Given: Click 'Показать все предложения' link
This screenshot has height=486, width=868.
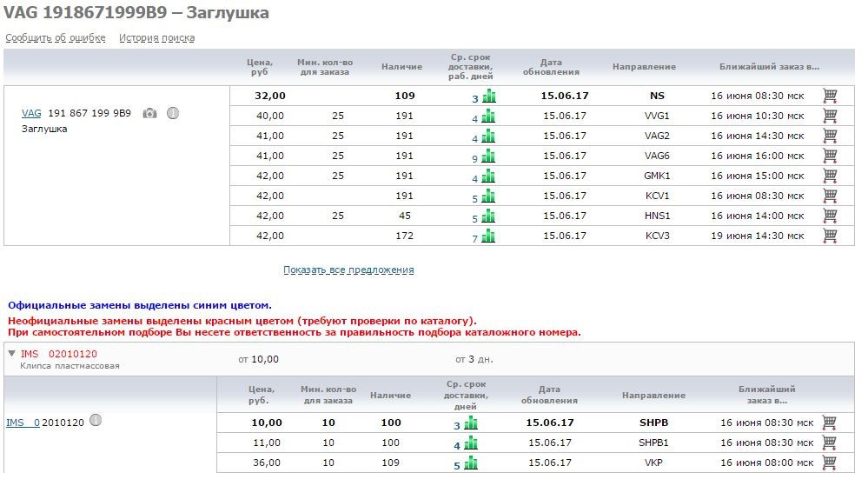Looking at the screenshot, I should [x=348, y=270].
